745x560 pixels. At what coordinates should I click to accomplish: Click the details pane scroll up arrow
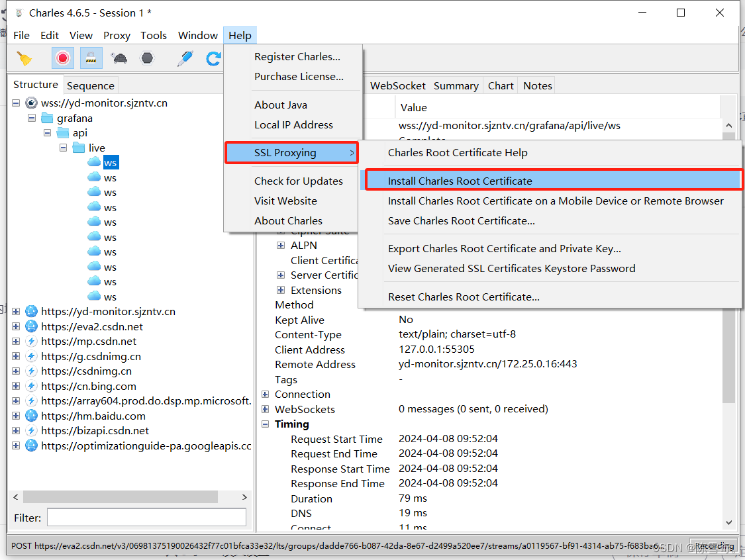click(729, 125)
